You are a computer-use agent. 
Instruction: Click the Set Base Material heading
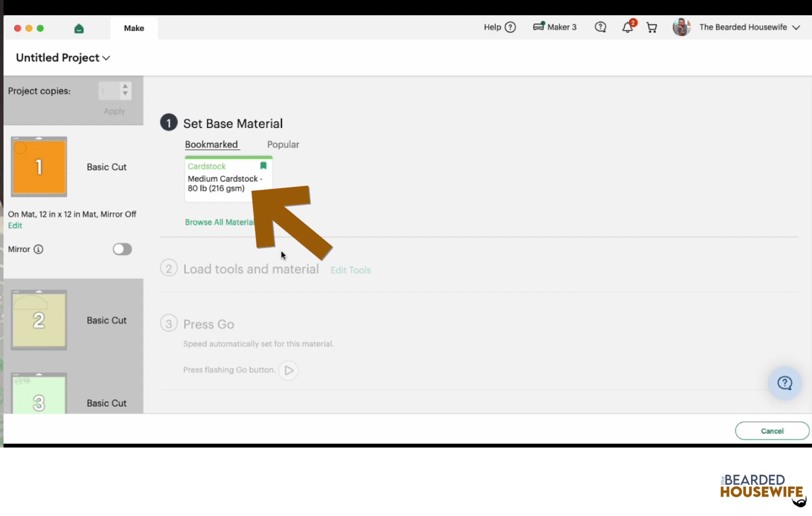[233, 124]
